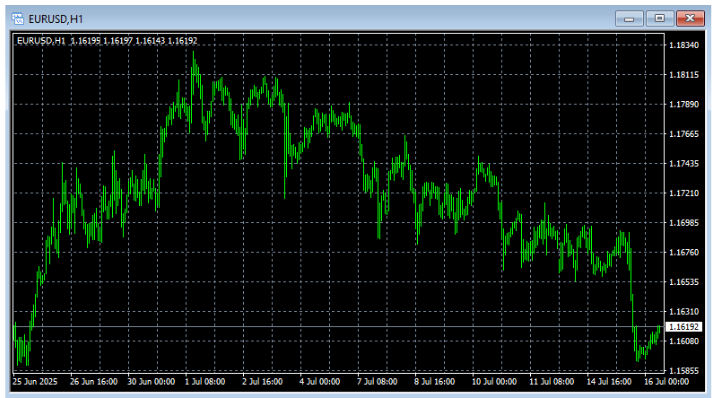Click price scale value 1.17890

coord(684,104)
